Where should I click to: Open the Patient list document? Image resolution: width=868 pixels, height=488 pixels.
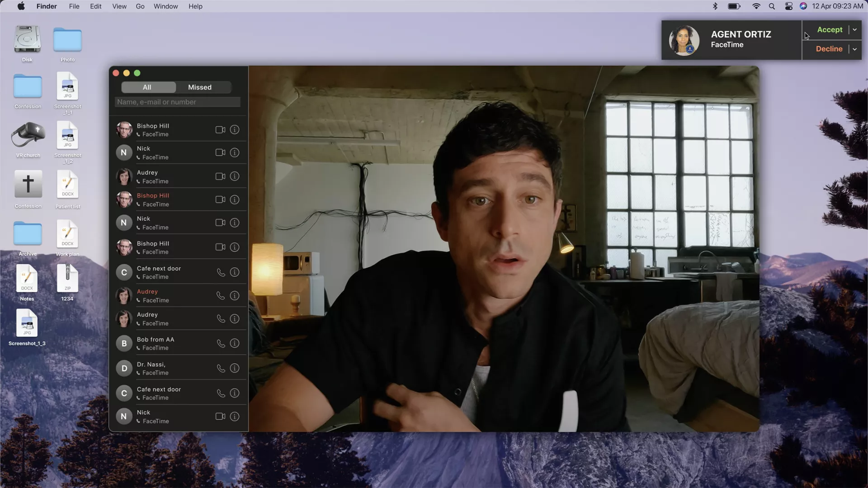point(67,185)
